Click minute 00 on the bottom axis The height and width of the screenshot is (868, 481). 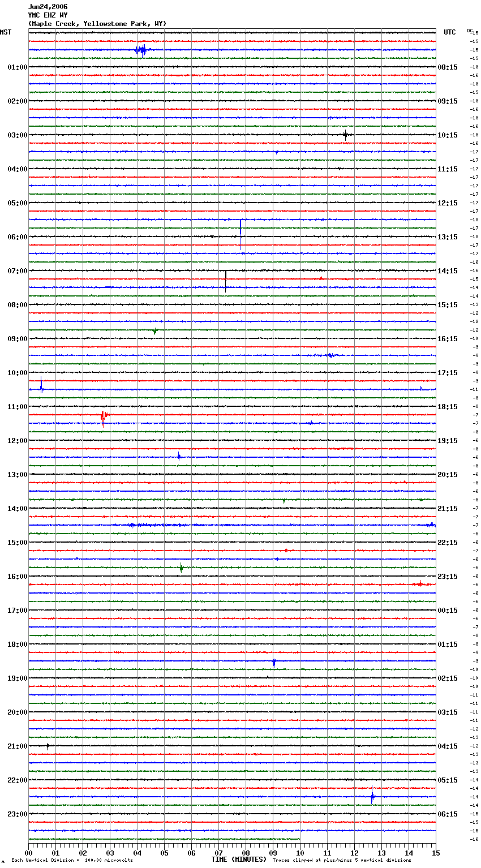(28, 852)
